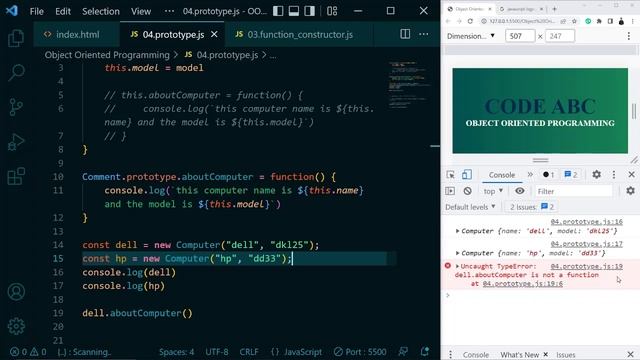Click the width field showing 507
The image size is (640, 360).
tap(520, 36)
